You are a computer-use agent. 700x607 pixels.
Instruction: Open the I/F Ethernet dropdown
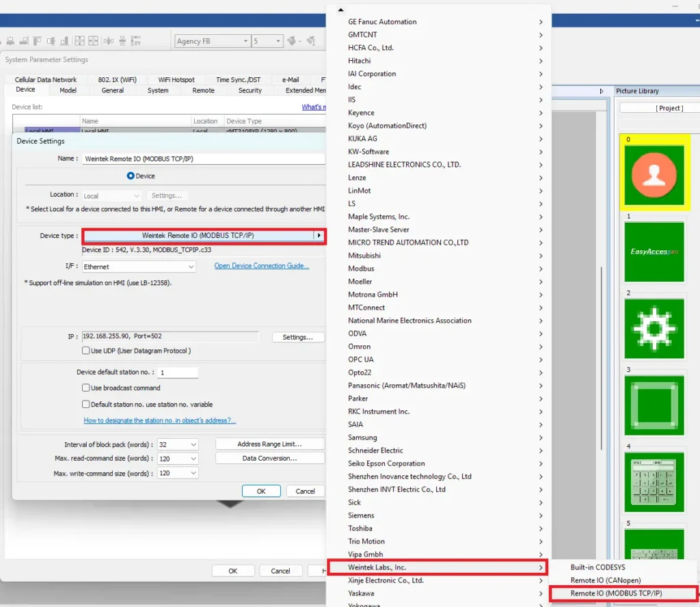click(139, 267)
